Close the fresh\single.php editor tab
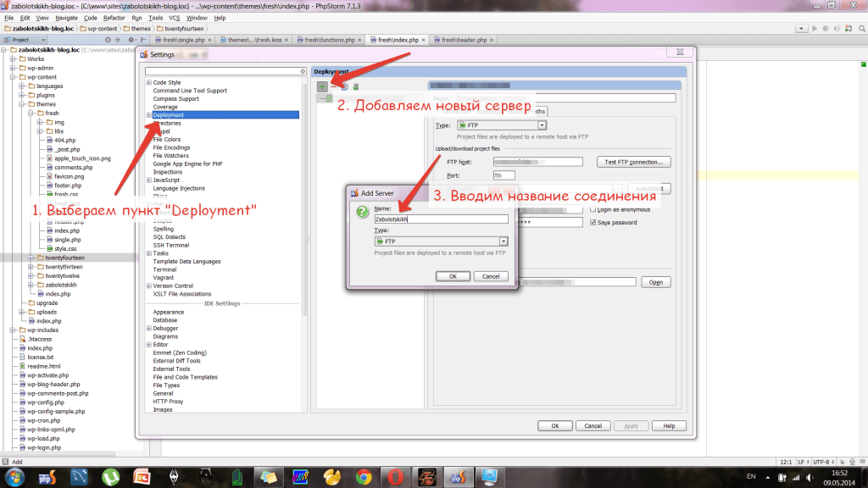The width and height of the screenshot is (868, 488). tap(210, 40)
